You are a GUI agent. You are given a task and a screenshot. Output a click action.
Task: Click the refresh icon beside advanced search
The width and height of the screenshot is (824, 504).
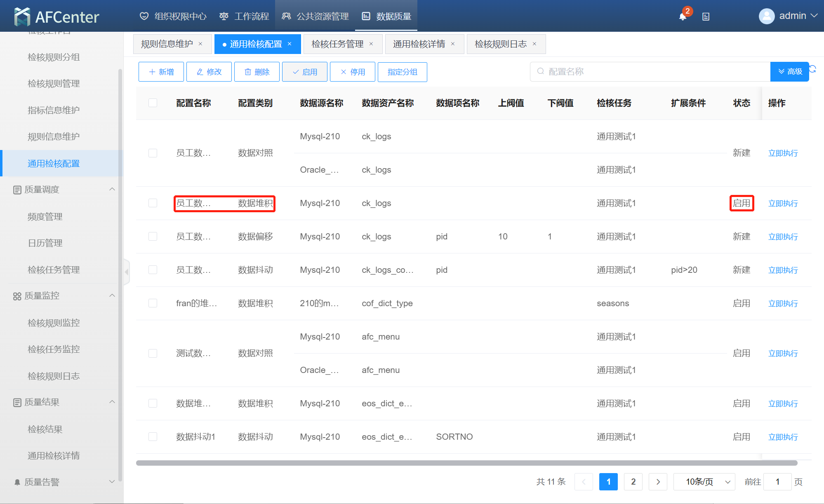[x=813, y=69]
